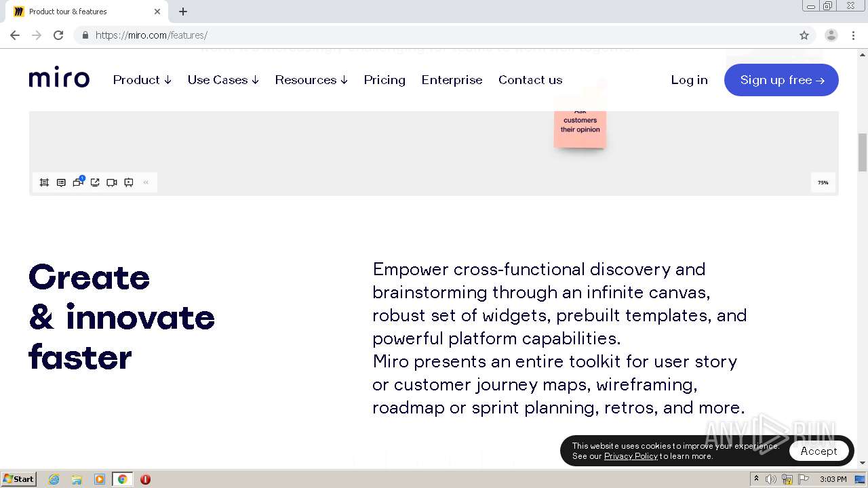
Task: Click the show desktop button
Action: tap(860, 479)
